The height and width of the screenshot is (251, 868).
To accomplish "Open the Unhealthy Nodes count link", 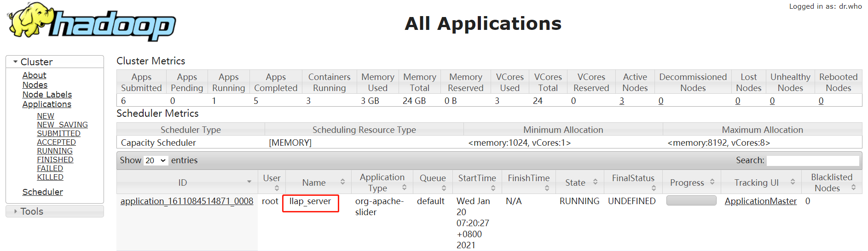I will [772, 101].
